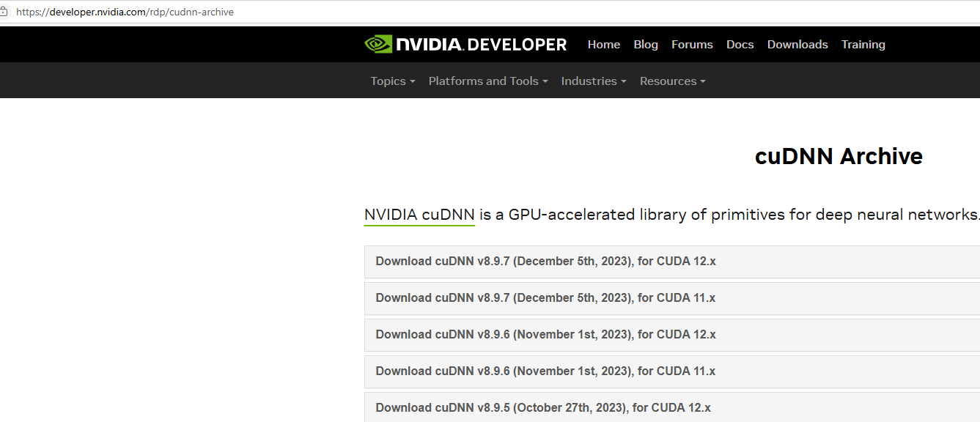The image size is (980, 422).
Task: Open the Industries dropdown menu
Action: click(594, 81)
